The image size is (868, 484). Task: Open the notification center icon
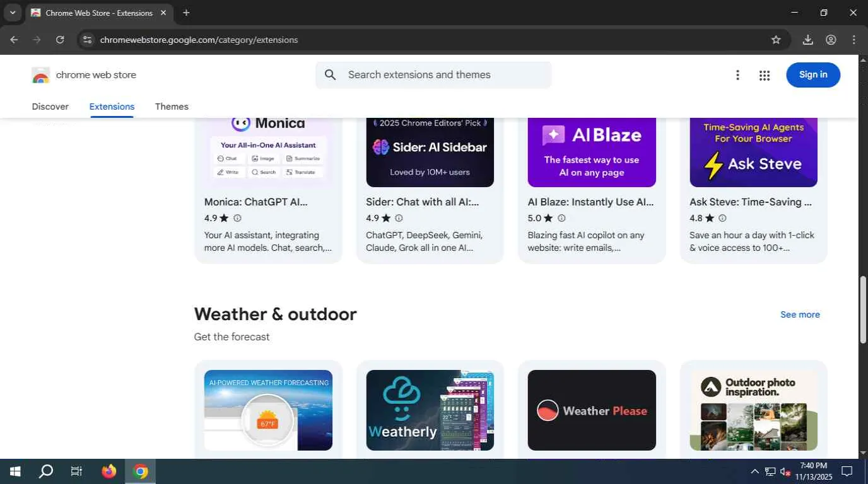click(x=847, y=471)
